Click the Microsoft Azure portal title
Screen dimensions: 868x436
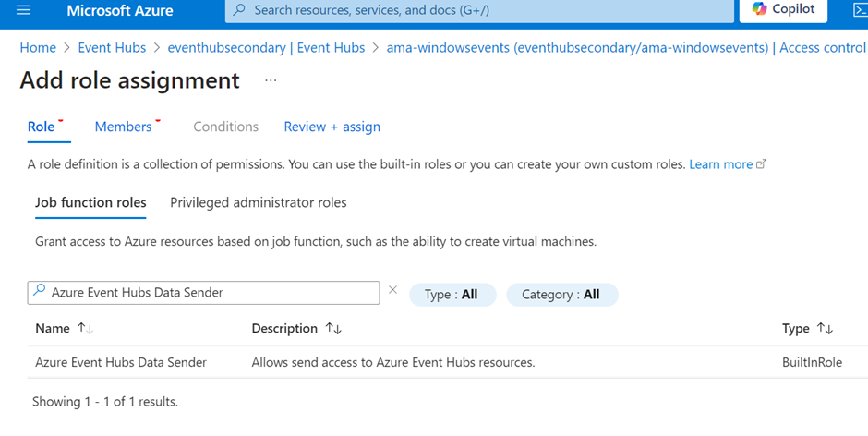coord(120,10)
